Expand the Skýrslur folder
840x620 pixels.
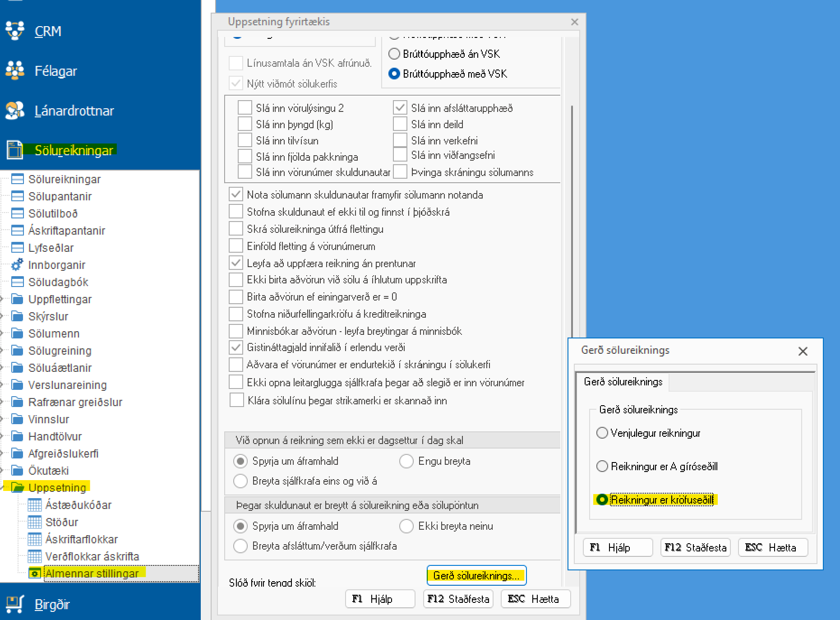[x=2, y=316]
